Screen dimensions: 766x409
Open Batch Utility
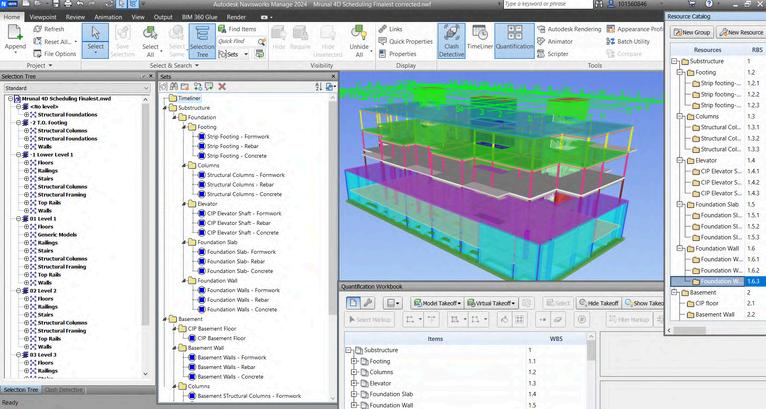[x=628, y=42]
